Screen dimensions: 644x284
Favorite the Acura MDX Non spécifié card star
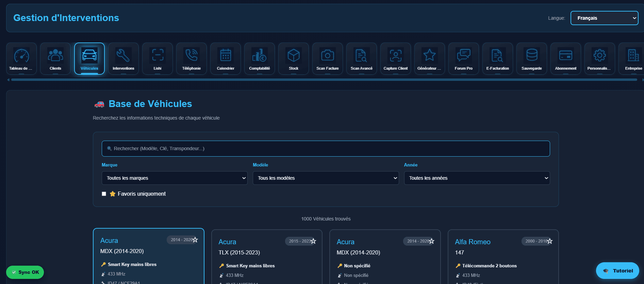431,241
